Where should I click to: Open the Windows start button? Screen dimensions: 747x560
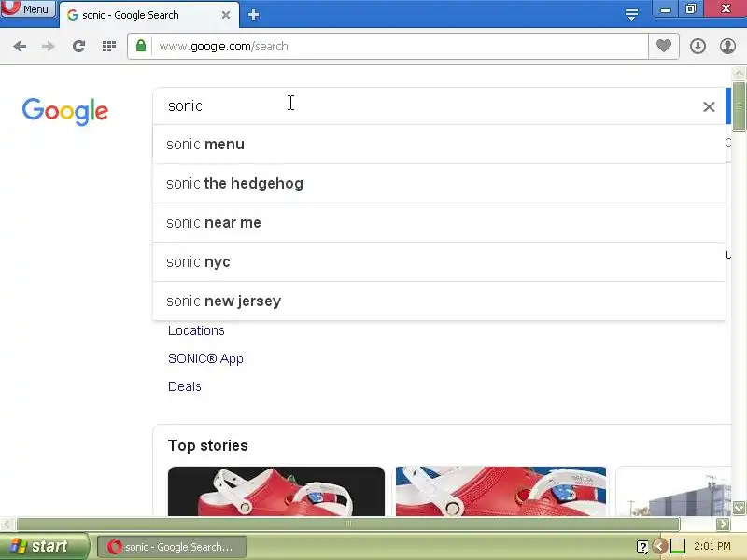(44, 546)
